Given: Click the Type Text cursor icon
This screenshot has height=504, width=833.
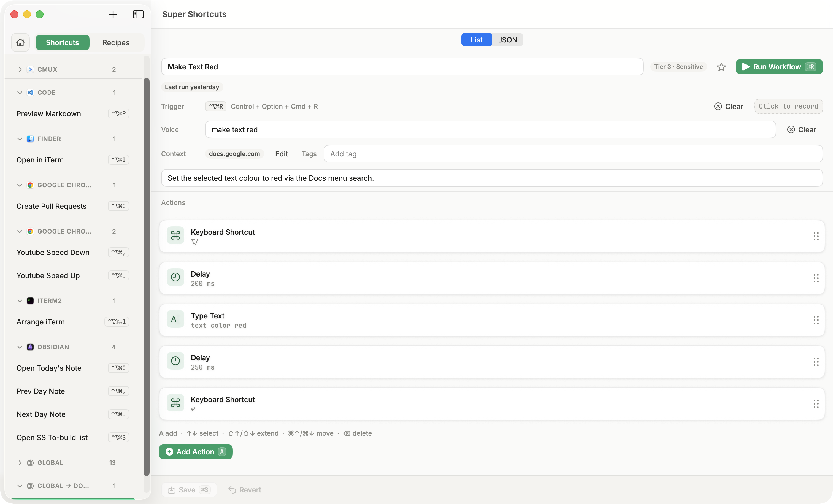Looking at the screenshot, I should pyautogui.click(x=175, y=319).
